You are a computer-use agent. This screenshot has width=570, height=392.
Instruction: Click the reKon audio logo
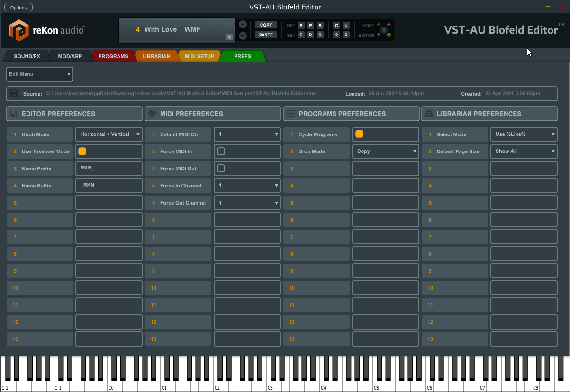(x=47, y=30)
